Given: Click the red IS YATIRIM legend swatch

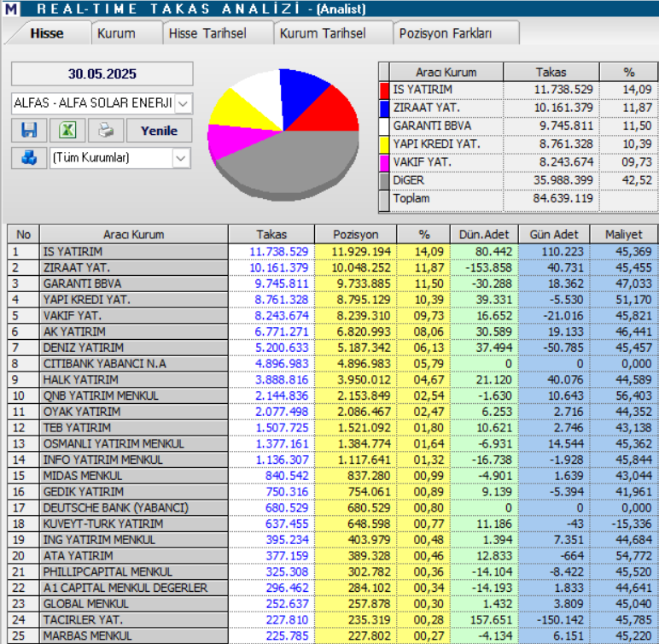Looking at the screenshot, I should 384,90.
